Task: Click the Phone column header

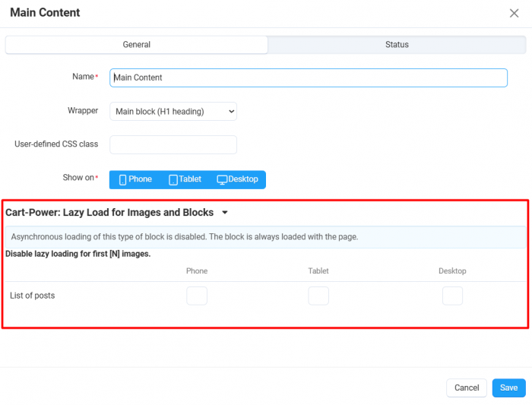Action: [197, 271]
